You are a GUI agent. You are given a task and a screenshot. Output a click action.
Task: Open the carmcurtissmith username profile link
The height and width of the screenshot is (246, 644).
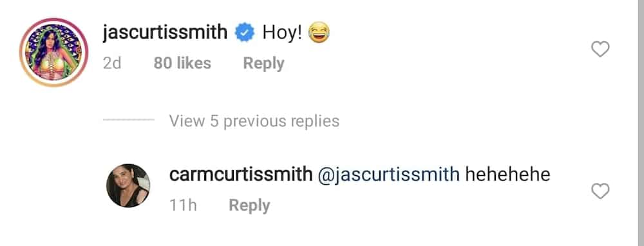pyautogui.click(x=241, y=175)
